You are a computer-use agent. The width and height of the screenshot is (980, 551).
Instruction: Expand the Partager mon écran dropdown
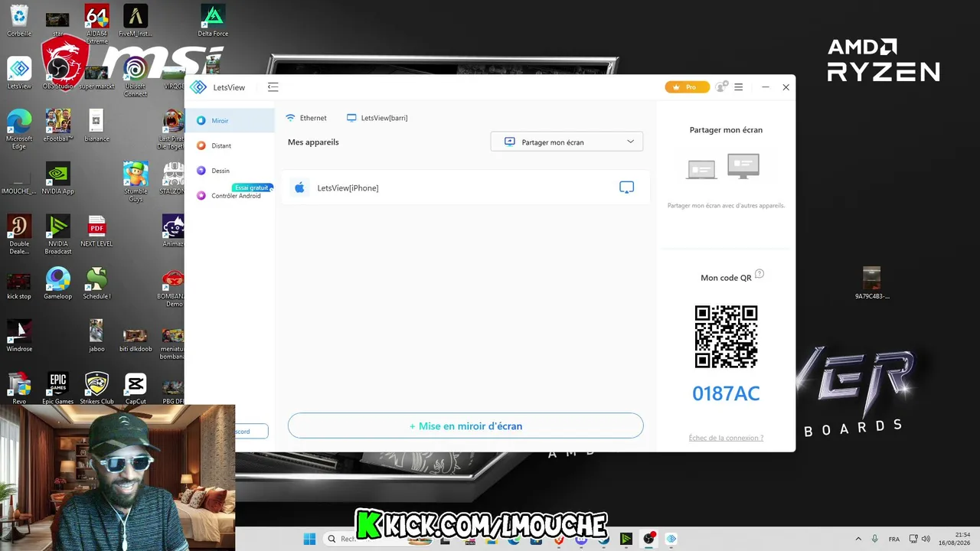(567, 142)
